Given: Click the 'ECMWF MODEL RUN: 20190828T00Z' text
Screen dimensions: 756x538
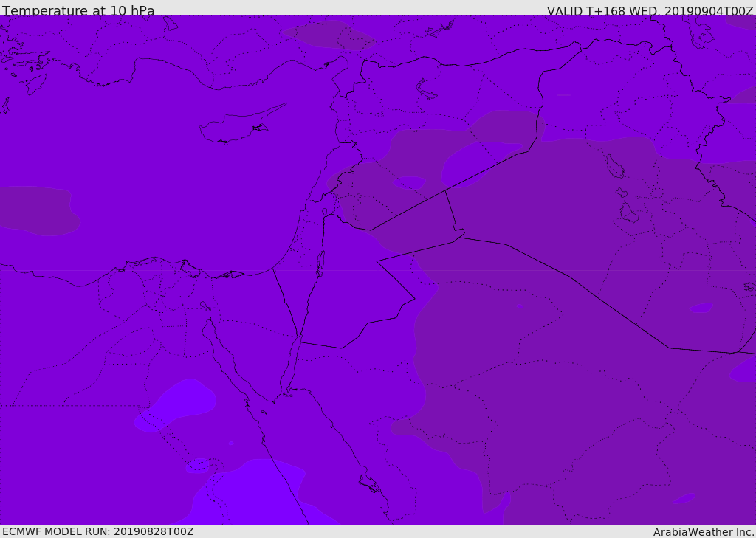Looking at the screenshot, I should point(98,531).
